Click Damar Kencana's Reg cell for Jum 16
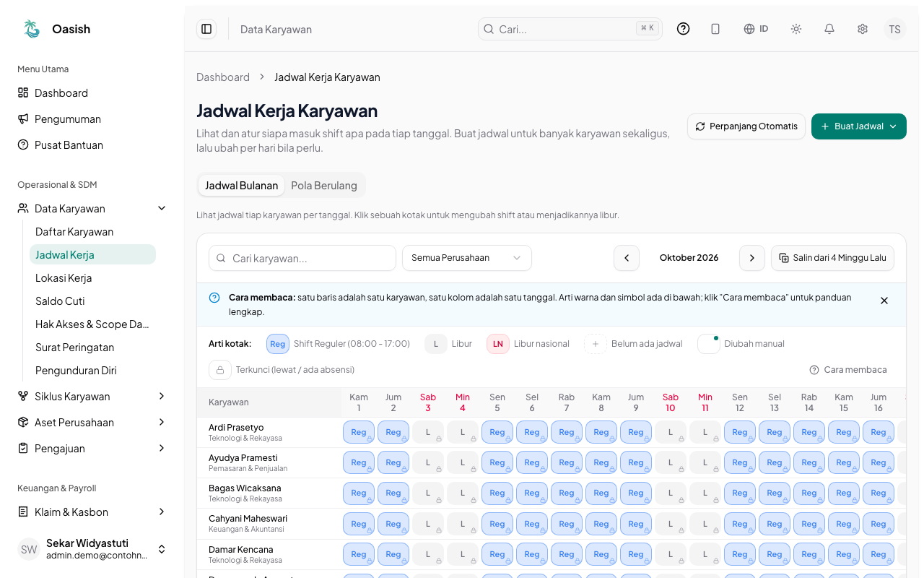924x578 pixels. click(x=879, y=554)
